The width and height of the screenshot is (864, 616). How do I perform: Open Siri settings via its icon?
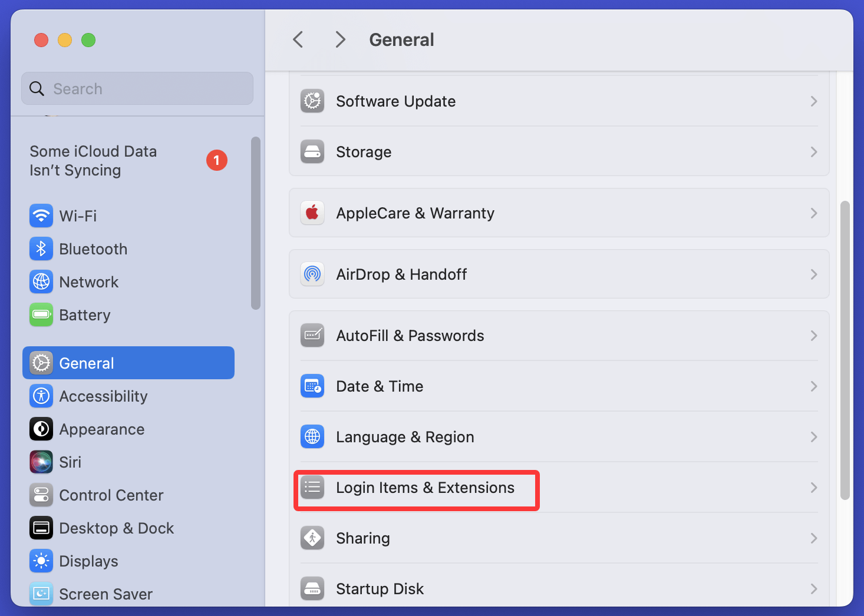pyautogui.click(x=41, y=462)
